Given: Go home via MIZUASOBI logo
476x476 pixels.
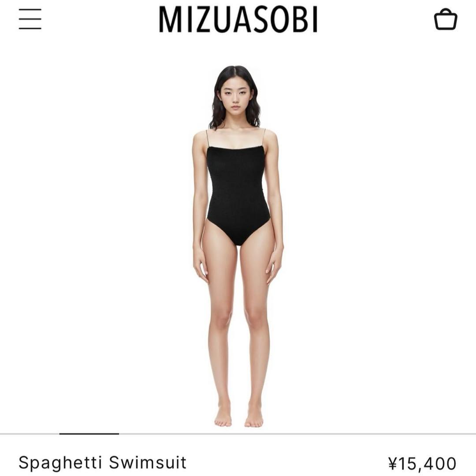Looking at the screenshot, I should point(238,19).
